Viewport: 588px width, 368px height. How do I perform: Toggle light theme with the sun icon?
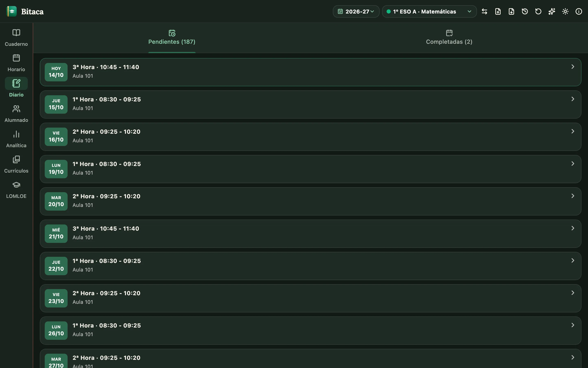[x=565, y=11]
